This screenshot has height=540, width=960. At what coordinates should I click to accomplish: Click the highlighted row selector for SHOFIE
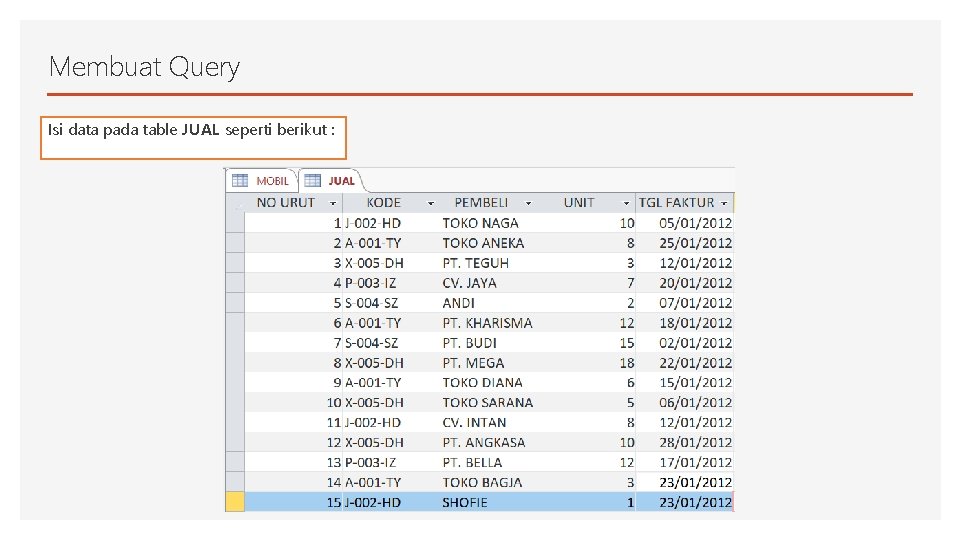point(235,502)
